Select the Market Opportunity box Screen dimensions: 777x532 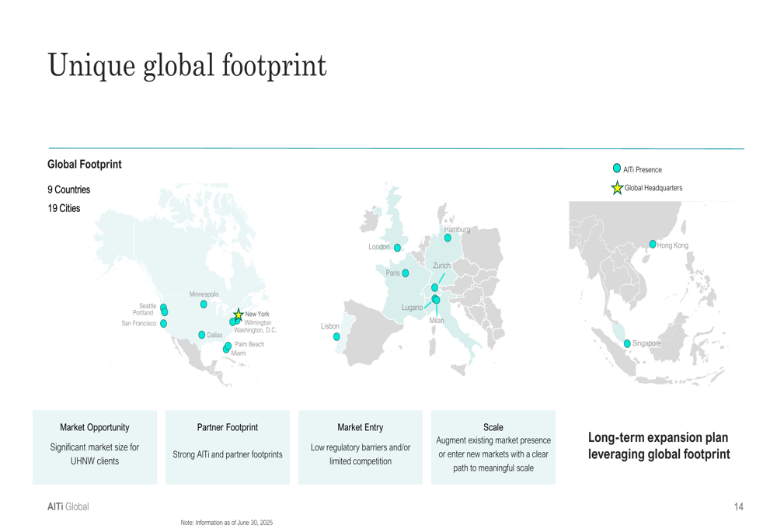pyautogui.click(x=95, y=447)
